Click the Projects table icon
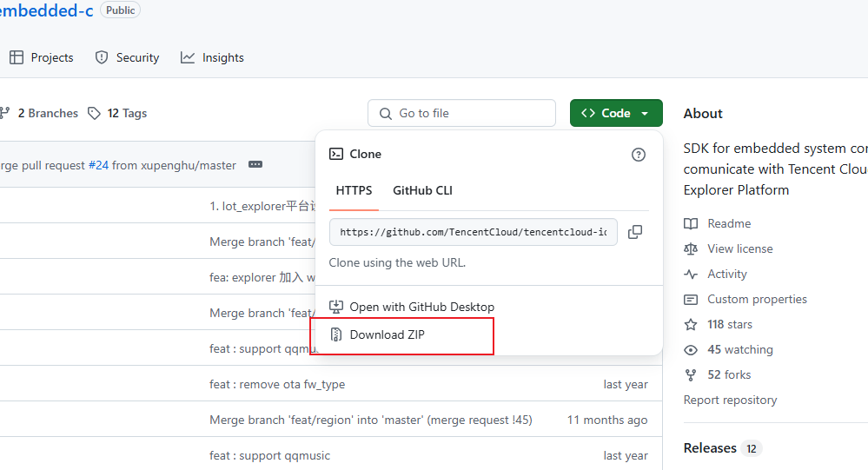This screenshot has width=868, height=470. pyautogui.click(x=17, y=57)
